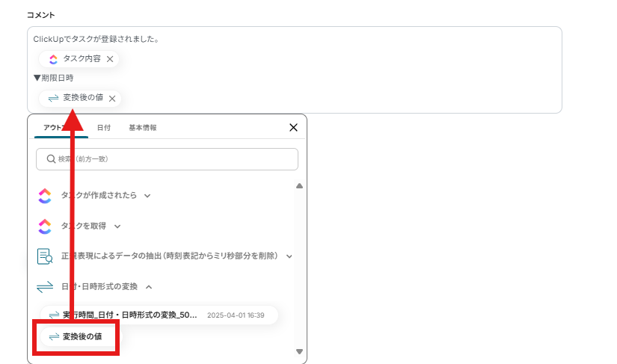This screenshot has width=617, height=364.
Task: Click ClickUp icon beside タスクを取得
Action: coord(45,226)
